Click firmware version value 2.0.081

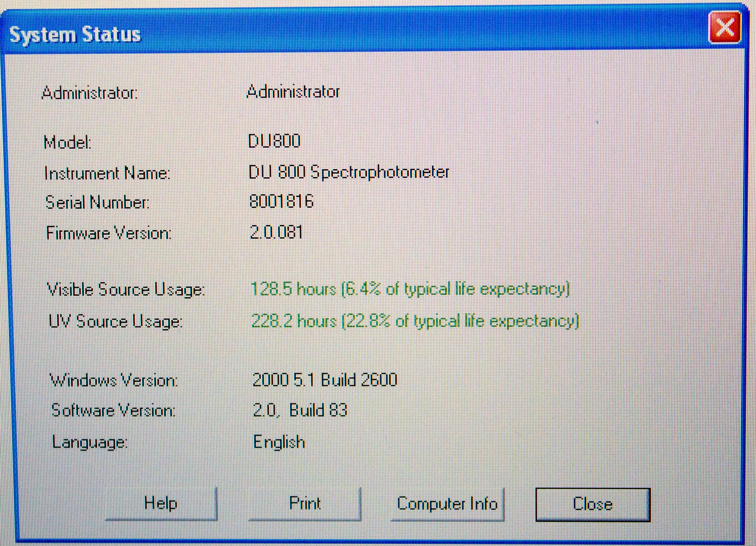tap(276, 233)
